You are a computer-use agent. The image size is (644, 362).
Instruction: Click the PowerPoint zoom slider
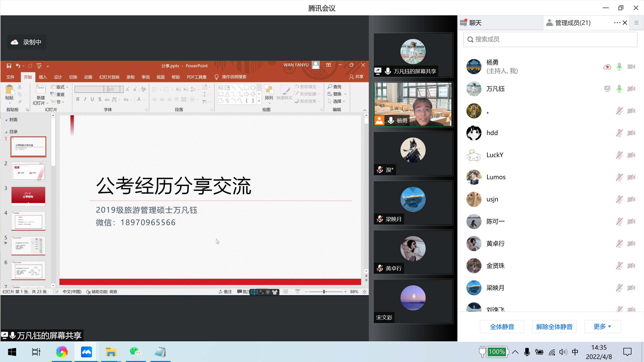tap(325, 292)
